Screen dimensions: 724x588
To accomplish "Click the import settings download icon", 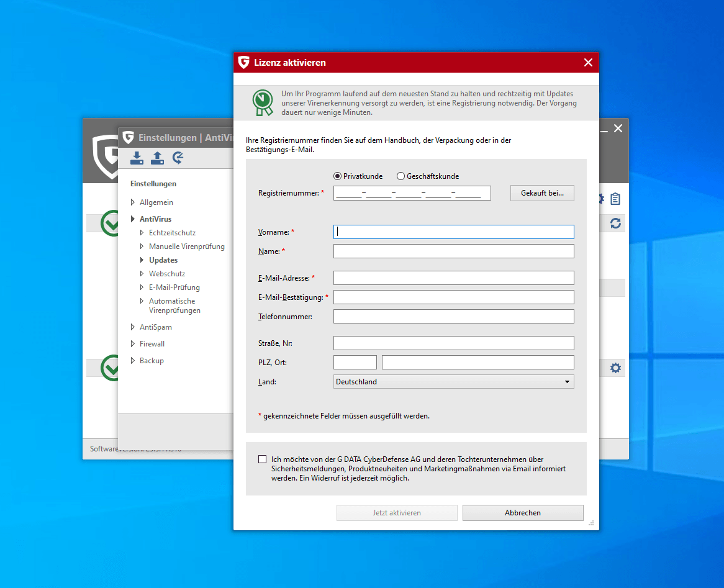I will click(x=137, y=158).
